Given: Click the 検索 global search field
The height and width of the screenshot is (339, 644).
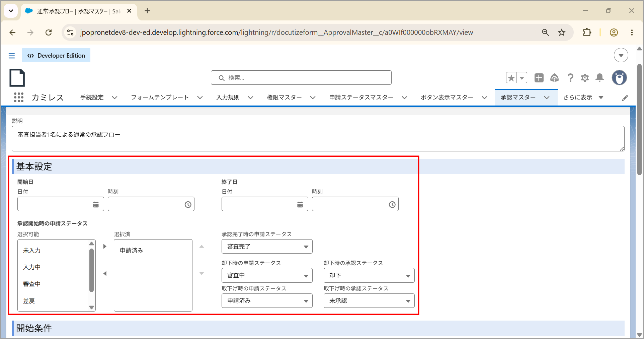Looking at the screenshot, I should (301, 78).
